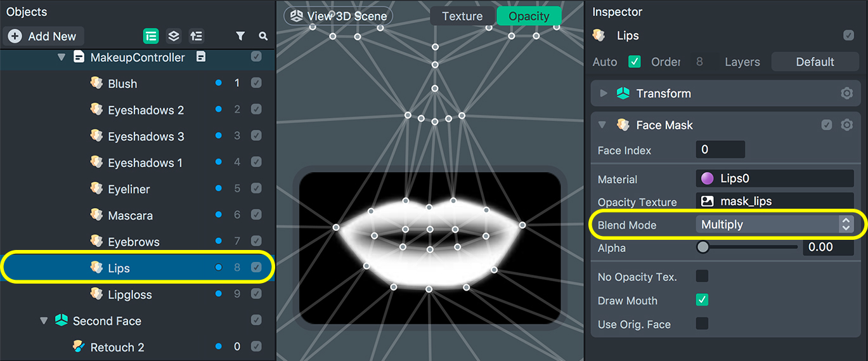The height and width of the screenshot is (361, 868).
Task: Uncheck the Draw Mouth checkbox
Action: [702, 300]
